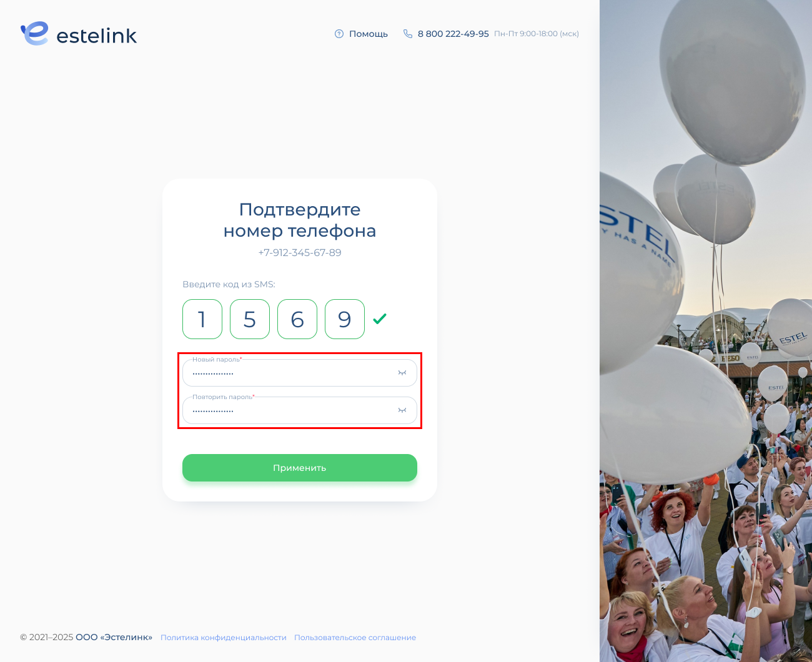
Task: Click the green verification checkmark icon
Action: [x=380, y=319]
